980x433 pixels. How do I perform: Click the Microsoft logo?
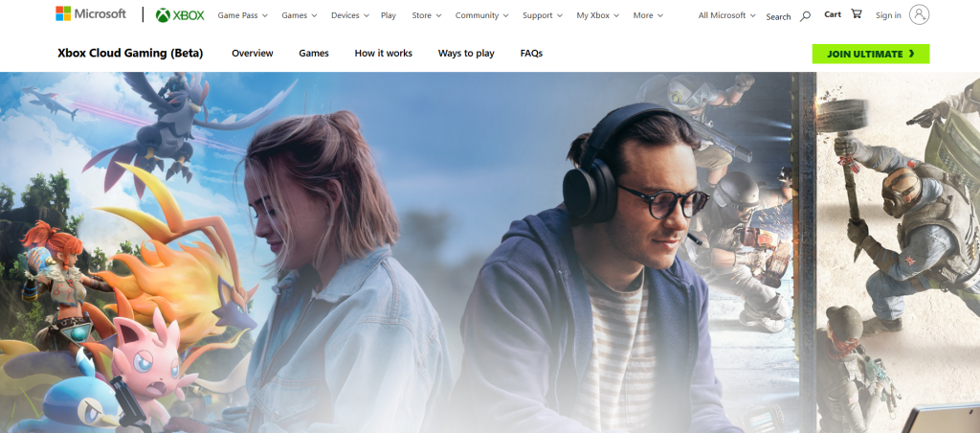tap(91, 13)
